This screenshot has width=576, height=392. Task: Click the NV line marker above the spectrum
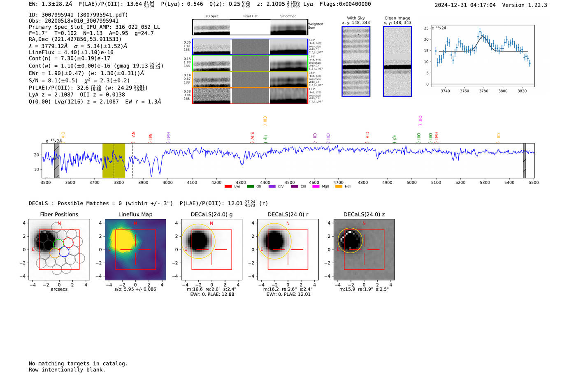[x=133, y=137]
